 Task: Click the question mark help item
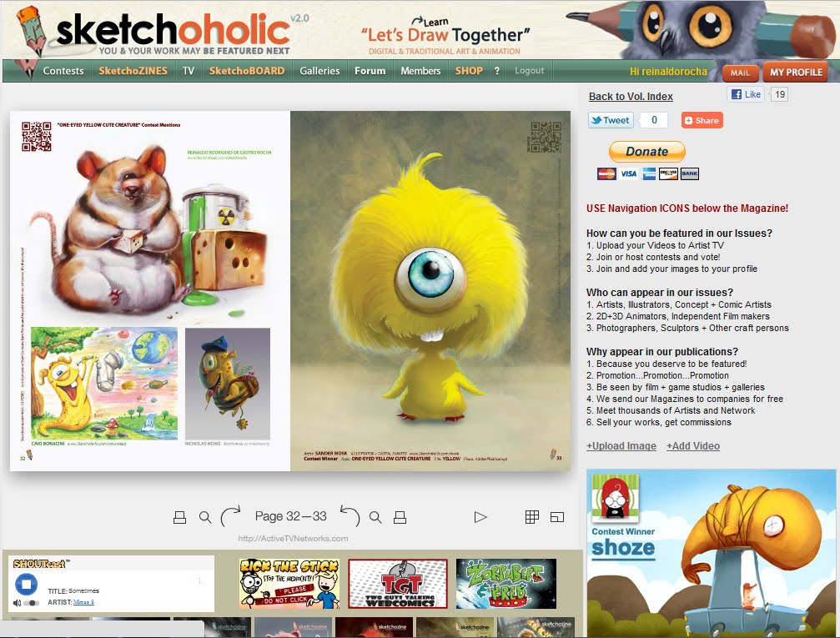(x=497, y=71)
